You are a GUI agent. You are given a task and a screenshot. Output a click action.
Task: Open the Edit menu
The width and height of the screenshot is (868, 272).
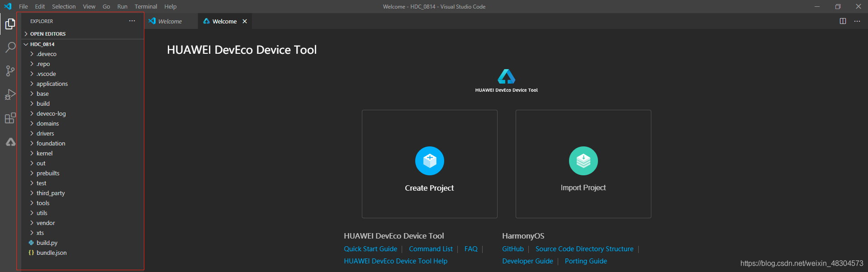pyautogui.click(x=40, y=6)
